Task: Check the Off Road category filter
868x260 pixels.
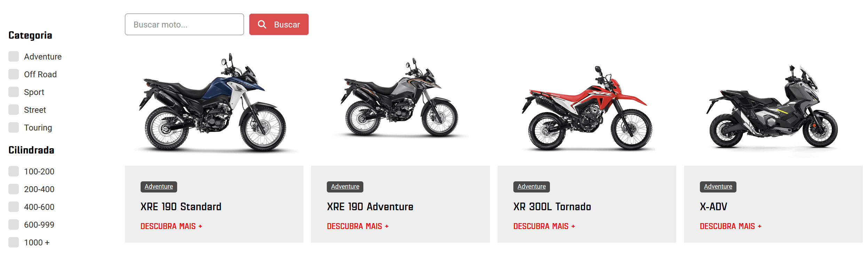Action: click(14, 74)
